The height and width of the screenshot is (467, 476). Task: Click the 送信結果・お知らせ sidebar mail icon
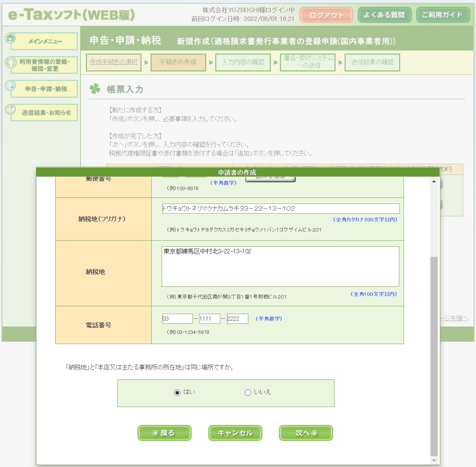10,109
